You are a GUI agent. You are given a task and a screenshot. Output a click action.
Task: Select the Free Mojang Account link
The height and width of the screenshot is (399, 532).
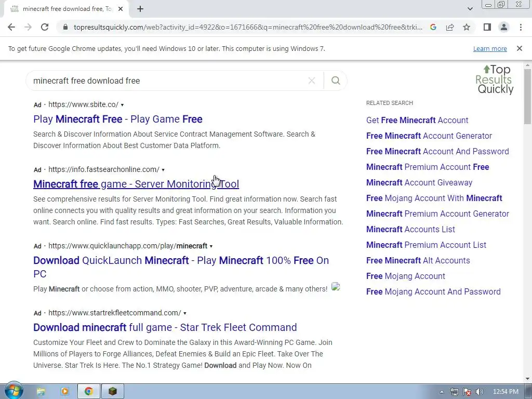405,276
